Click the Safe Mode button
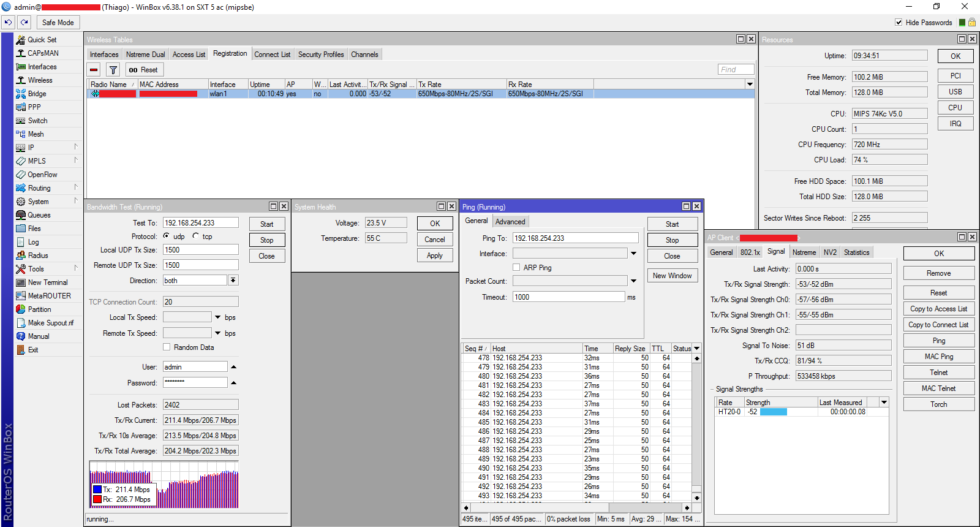 58,23
